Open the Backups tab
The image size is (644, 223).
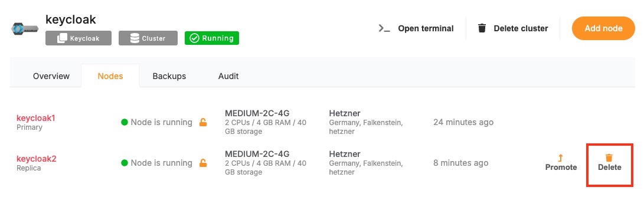click(169, 76)
